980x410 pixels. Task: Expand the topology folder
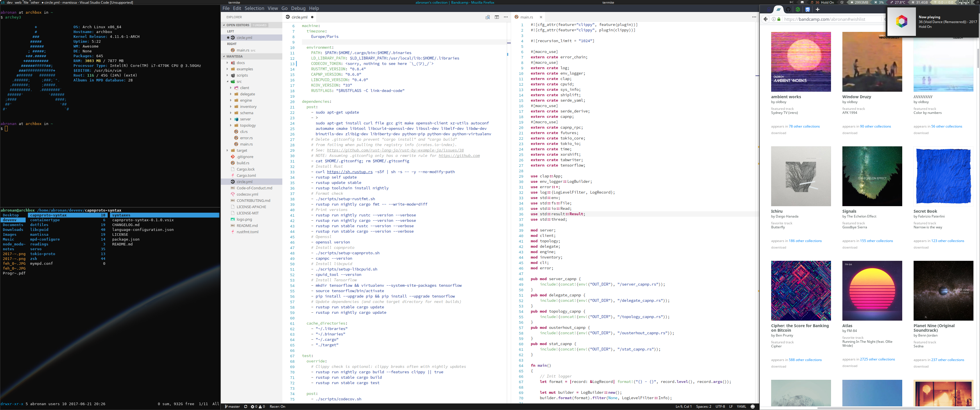tap(248, 126)
